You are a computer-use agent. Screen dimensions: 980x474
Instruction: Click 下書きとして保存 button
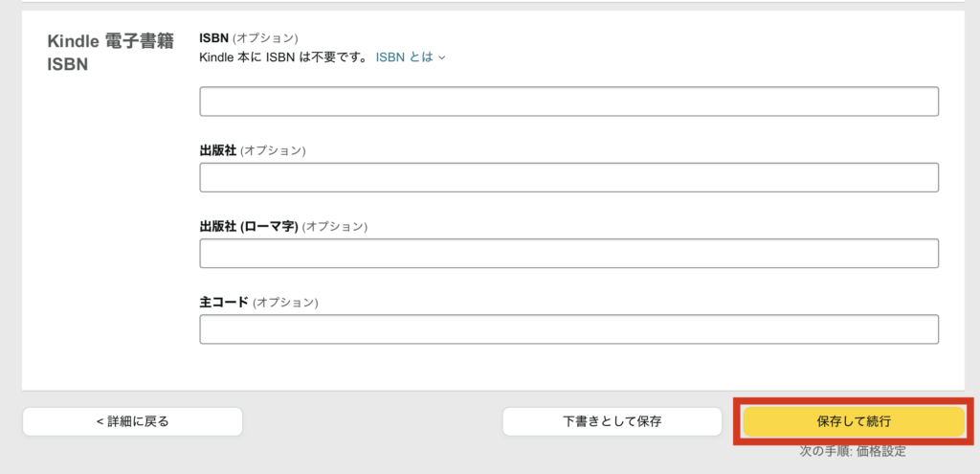[612, 421]
